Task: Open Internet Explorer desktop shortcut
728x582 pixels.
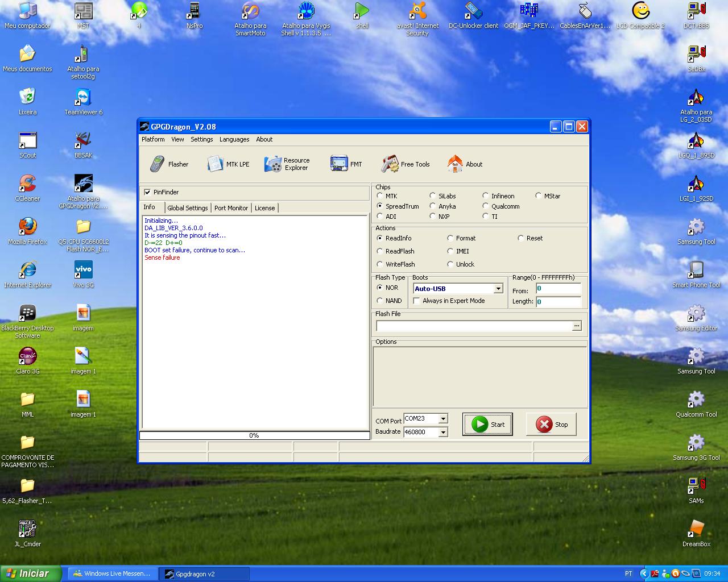Action: point(27,274)
